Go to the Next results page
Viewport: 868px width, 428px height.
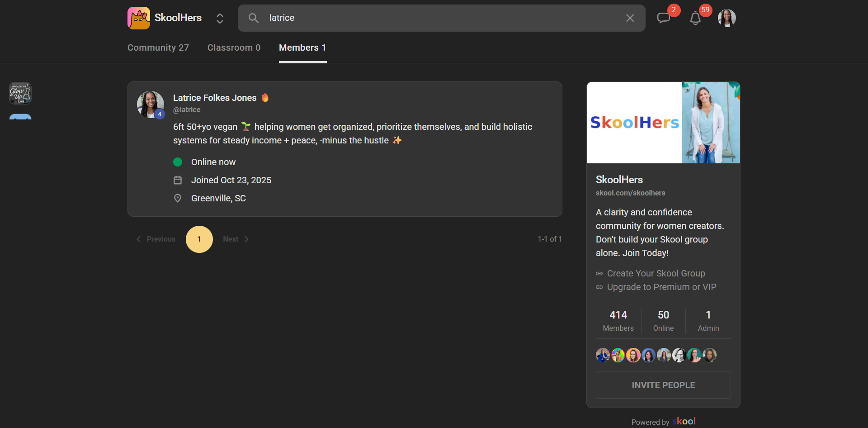236,239
